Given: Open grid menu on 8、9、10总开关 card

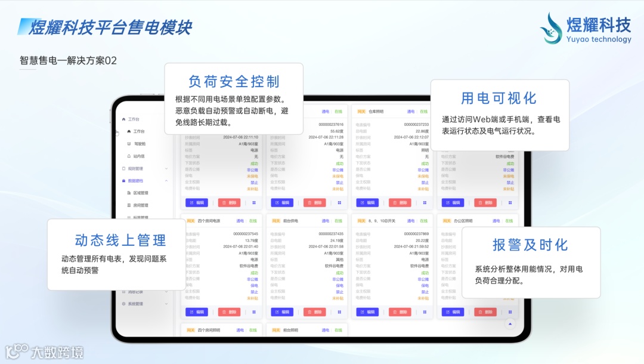Looking at the screenshot, I should (x=425, y=312).
